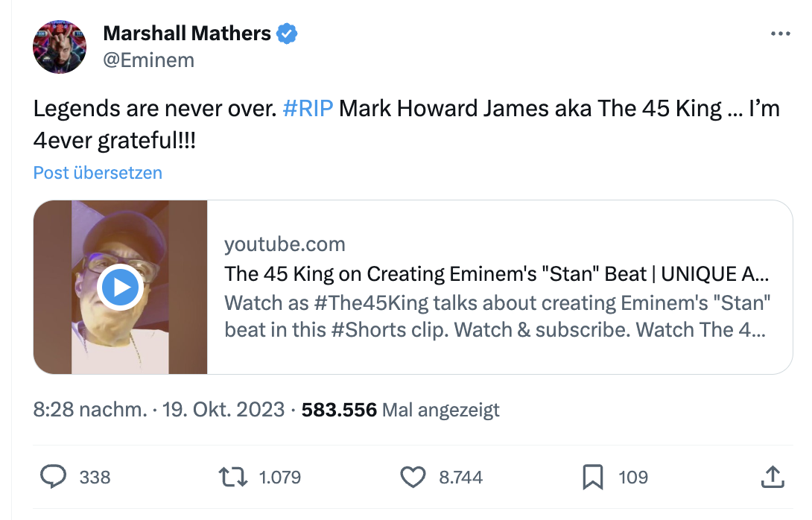The width and height of the screenshot is (812, 520).
Task: Click the 583.556 views count
Action: tap(339, 409)
